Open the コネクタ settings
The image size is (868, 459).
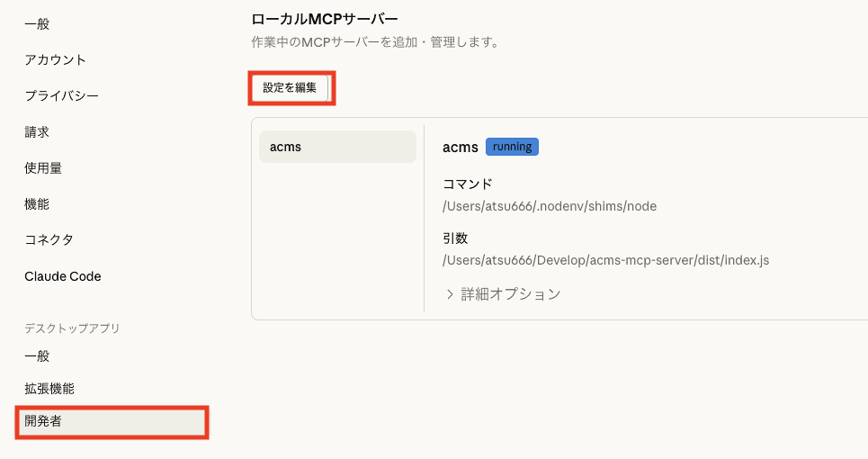pos(49,240)
